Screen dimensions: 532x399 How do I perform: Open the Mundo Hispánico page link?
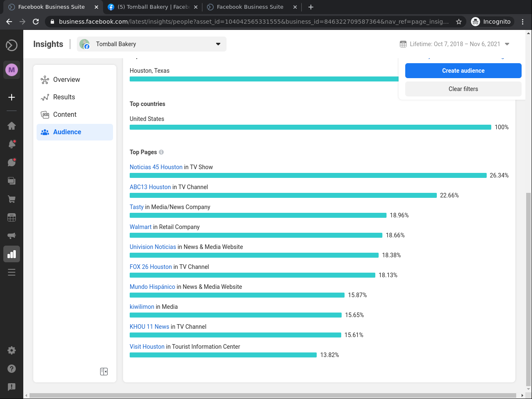tap(152, 287)
